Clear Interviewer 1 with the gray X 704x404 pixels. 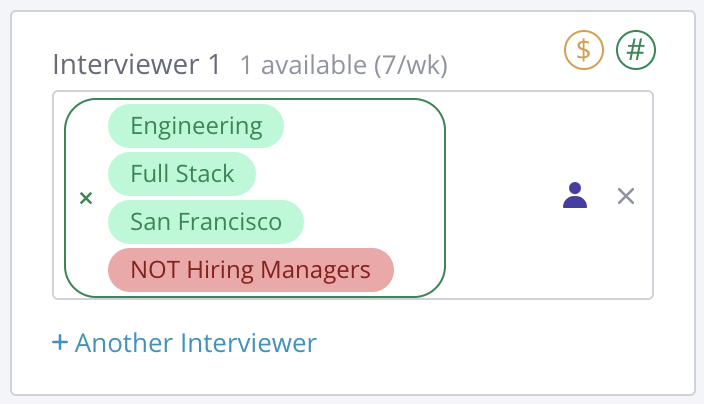point(626,196)
